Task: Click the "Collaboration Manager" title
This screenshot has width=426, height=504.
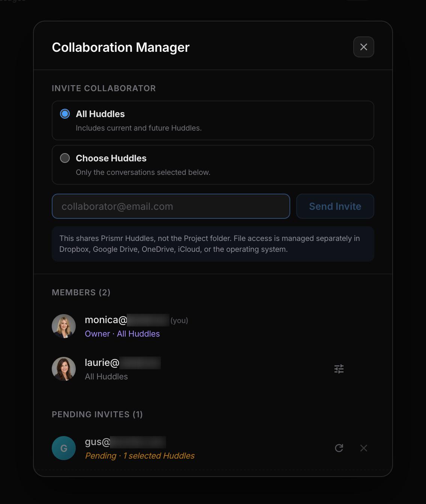Action: point(121,47)
